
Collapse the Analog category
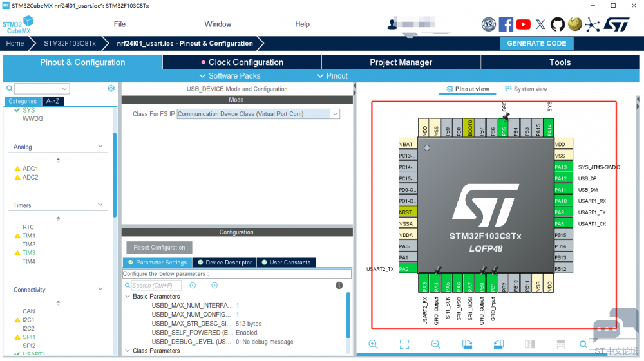pyautogui.click(x=100, y=147)
